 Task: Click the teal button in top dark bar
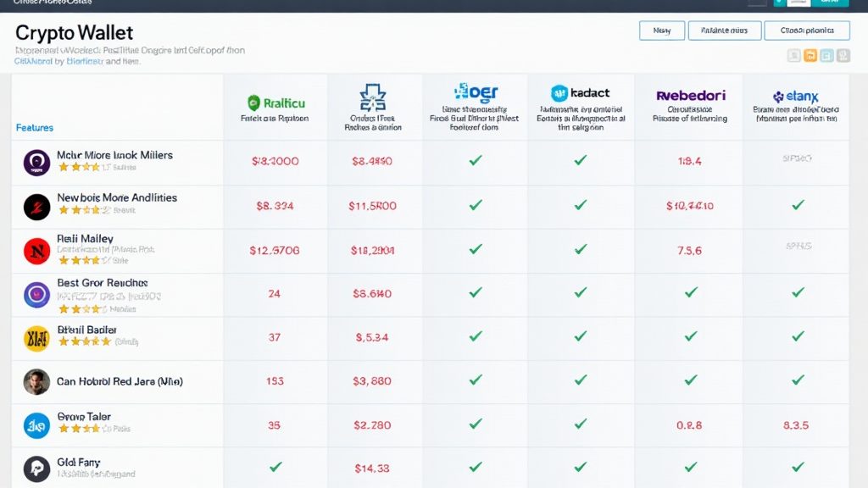pyautogui.click(x=830, y=3)
